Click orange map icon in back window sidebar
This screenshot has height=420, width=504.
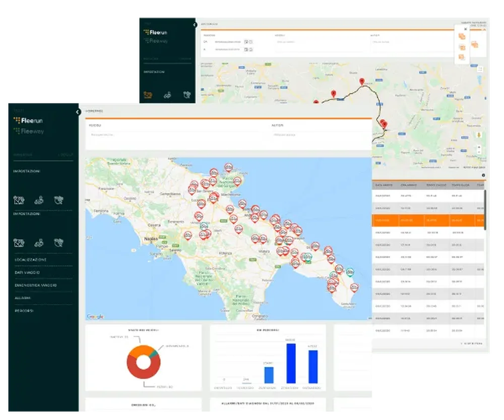[x=148, y=95]
